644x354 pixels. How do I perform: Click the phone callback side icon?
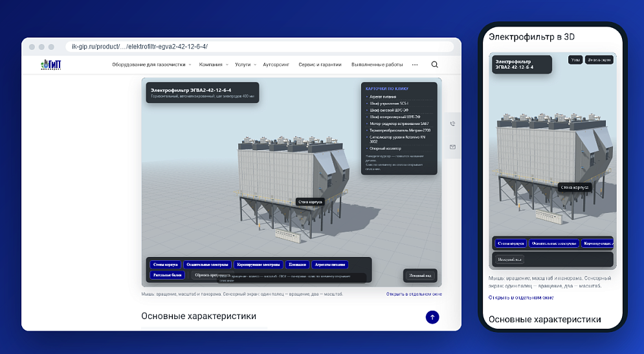coord(452,124)
